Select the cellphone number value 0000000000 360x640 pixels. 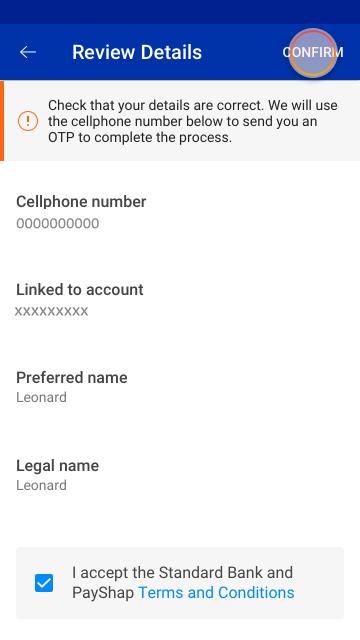tap(58, 224)
